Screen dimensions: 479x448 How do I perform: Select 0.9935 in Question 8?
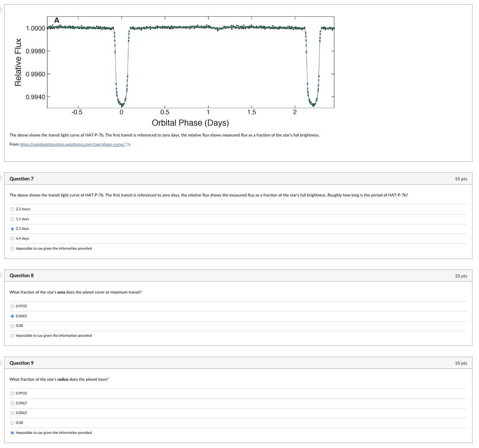coord(12,306)
